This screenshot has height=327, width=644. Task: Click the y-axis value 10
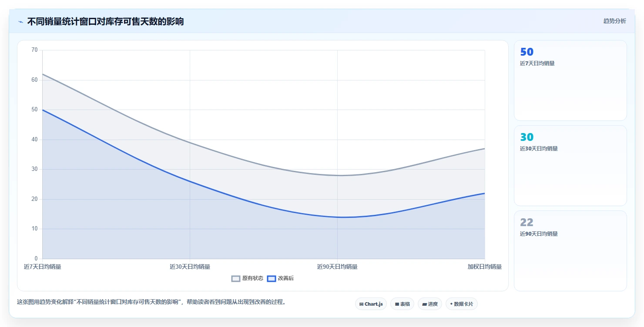[35, 229]
